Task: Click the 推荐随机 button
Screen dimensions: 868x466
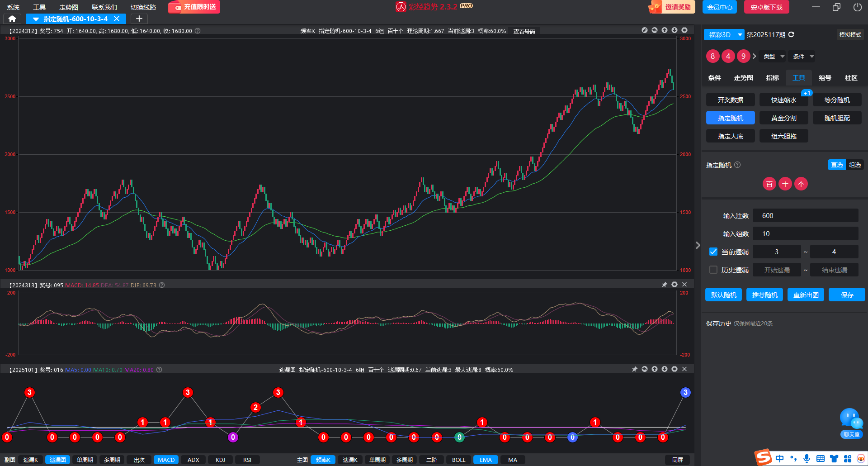Action: (x=764, y=295)
